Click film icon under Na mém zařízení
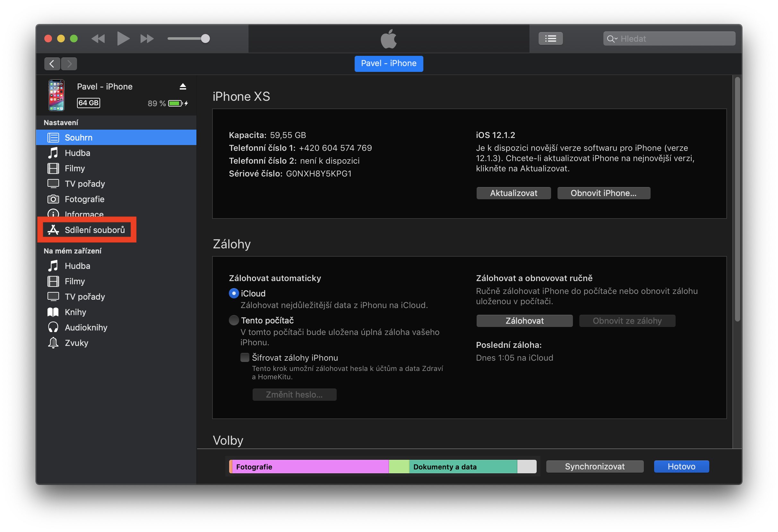Image resolution: width=778 pixels, height=532 pixels. 53,281
